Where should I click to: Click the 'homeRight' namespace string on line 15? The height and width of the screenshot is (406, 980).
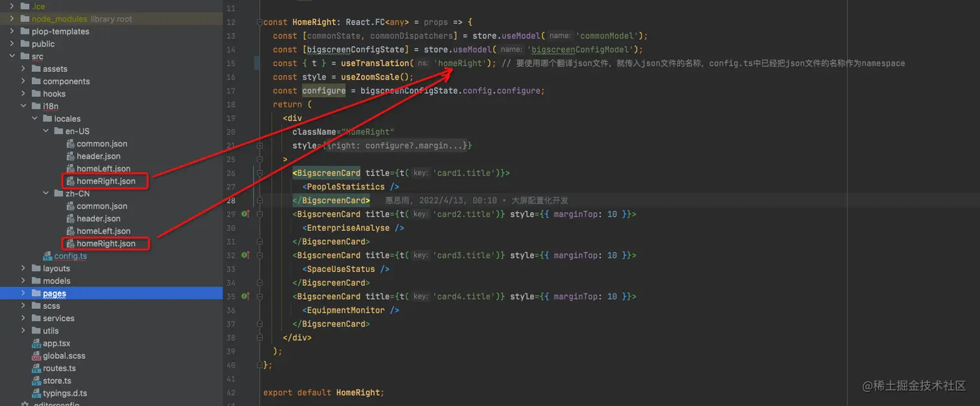click(x=459, y=63)
